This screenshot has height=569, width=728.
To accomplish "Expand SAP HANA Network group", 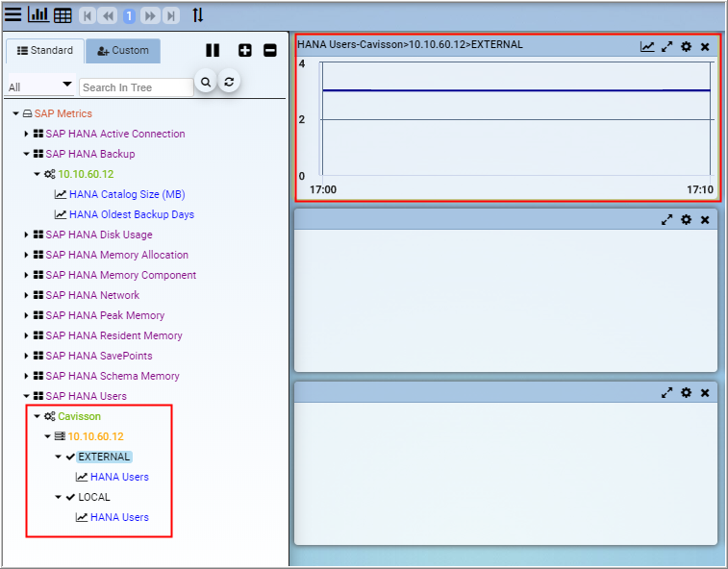I will tap(27, 295).
